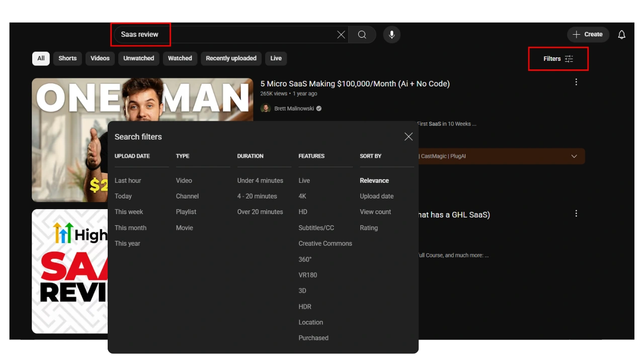Open the notifications bell
This screenshot has width=644, height=362.
click(622, 35)
